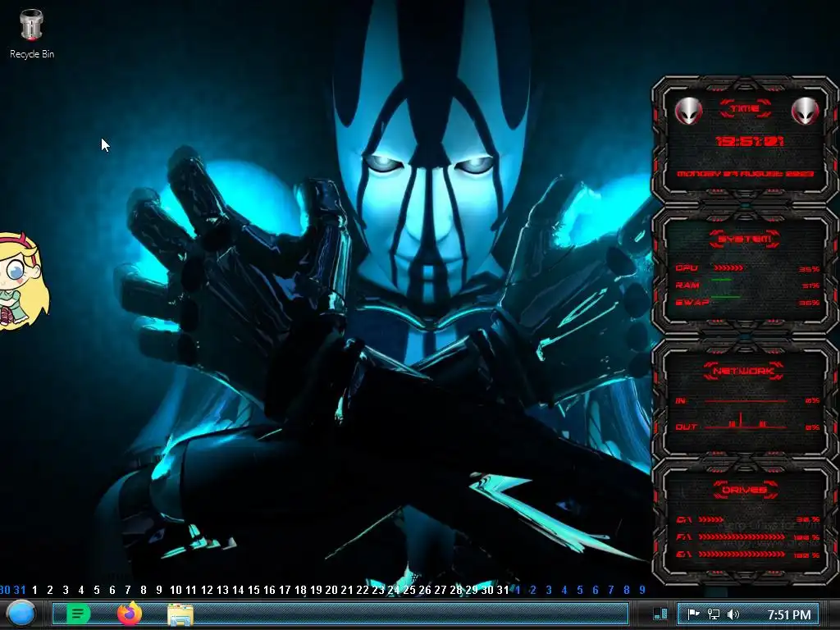Click the F:\ drive usage arrow bar
840x630 pixels.
pos(742,536)
